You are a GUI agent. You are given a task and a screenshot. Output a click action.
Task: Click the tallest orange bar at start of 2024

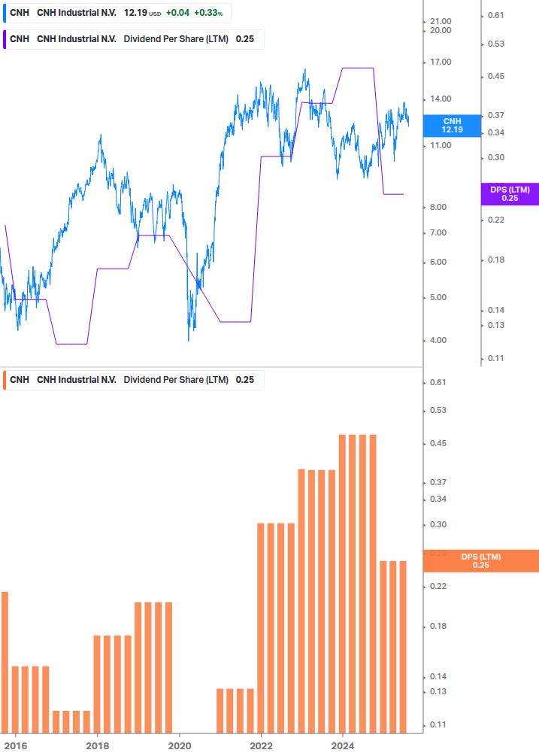click(343, 584)
